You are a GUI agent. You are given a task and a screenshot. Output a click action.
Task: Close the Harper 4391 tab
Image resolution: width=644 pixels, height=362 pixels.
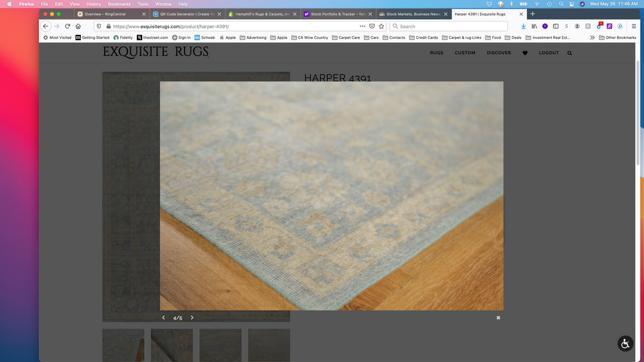coord(521,14)
